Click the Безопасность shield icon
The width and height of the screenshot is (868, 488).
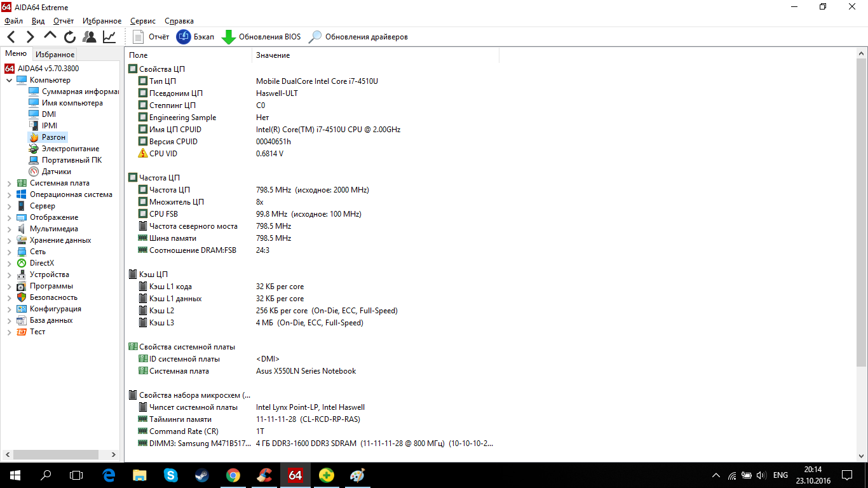22,297
